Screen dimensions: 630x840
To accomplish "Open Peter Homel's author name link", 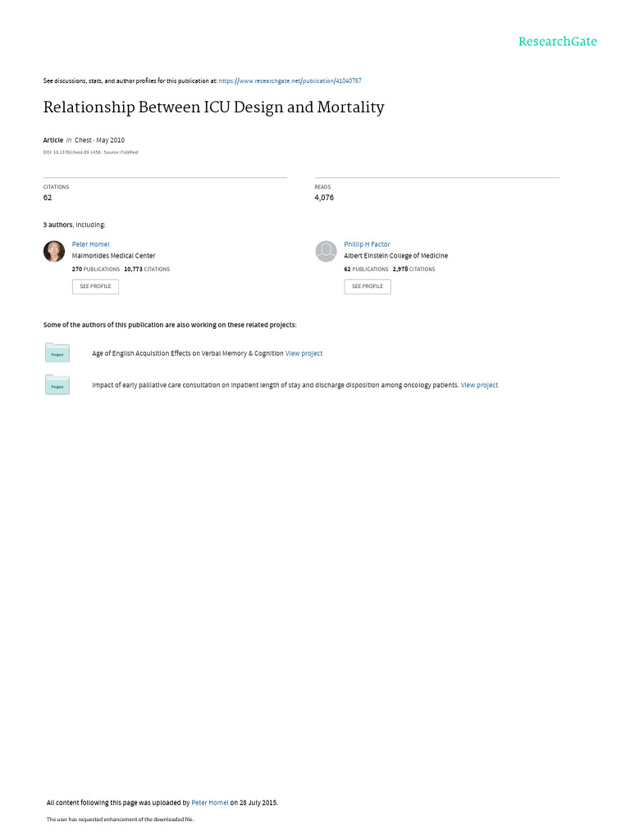I will point(90,244).
